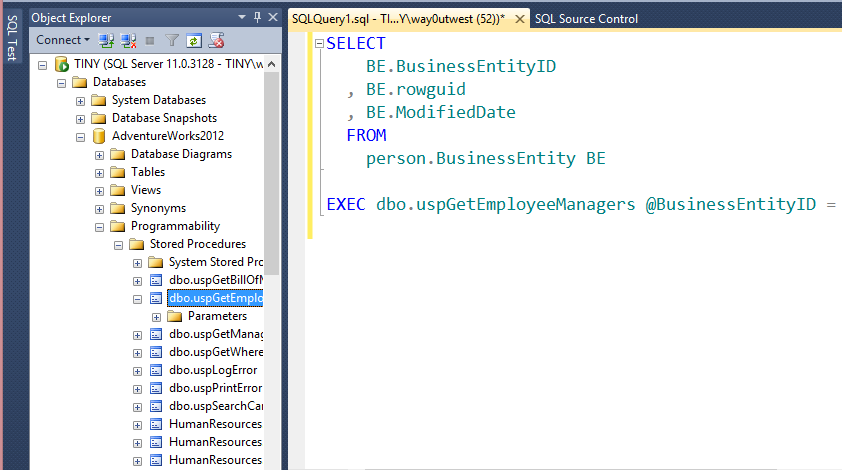Click the dbo.uspPrintError procedure icon

(x=156, y=388)
